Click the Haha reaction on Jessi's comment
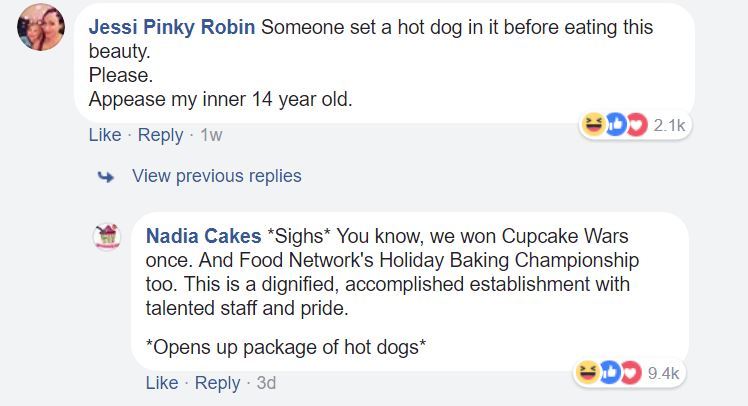748x406 pixels. pos(593,125)
